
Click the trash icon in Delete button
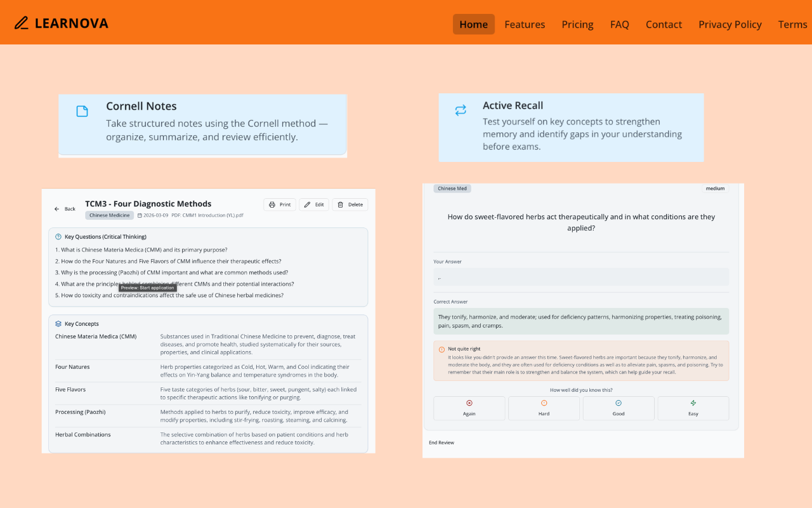341,204
